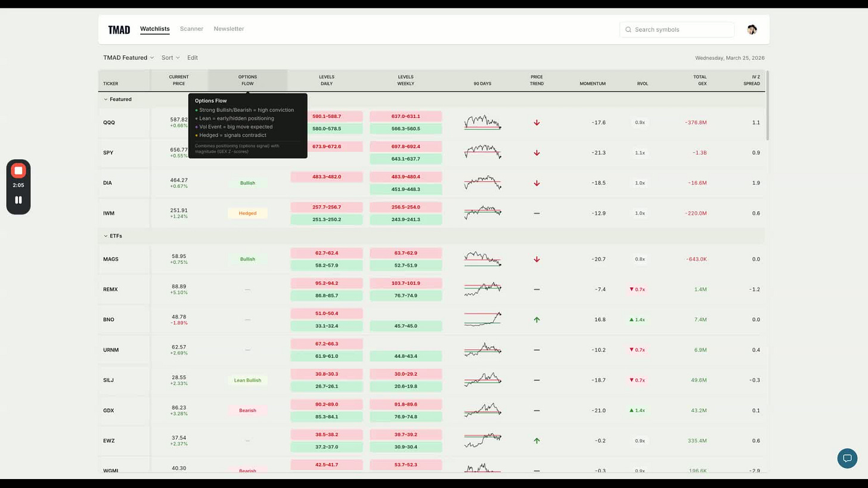
Task: Open the EWZ 90-day sparkline chart
Action: 482,440
